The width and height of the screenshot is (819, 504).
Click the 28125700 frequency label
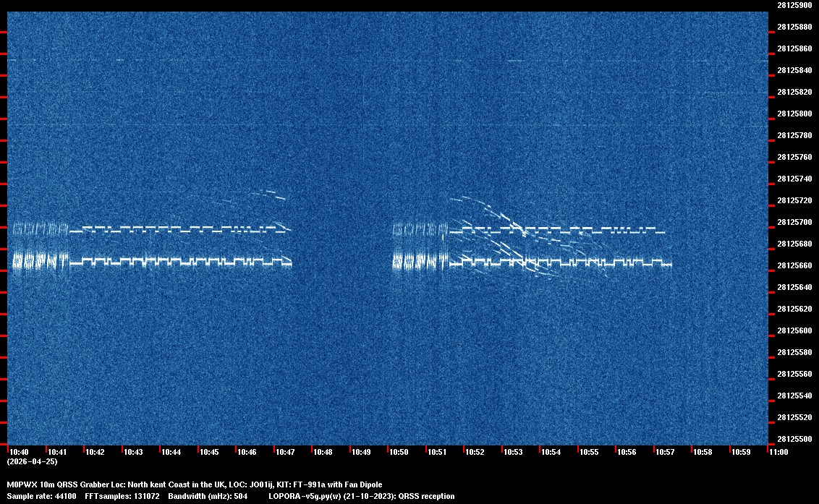click(794, 222)
